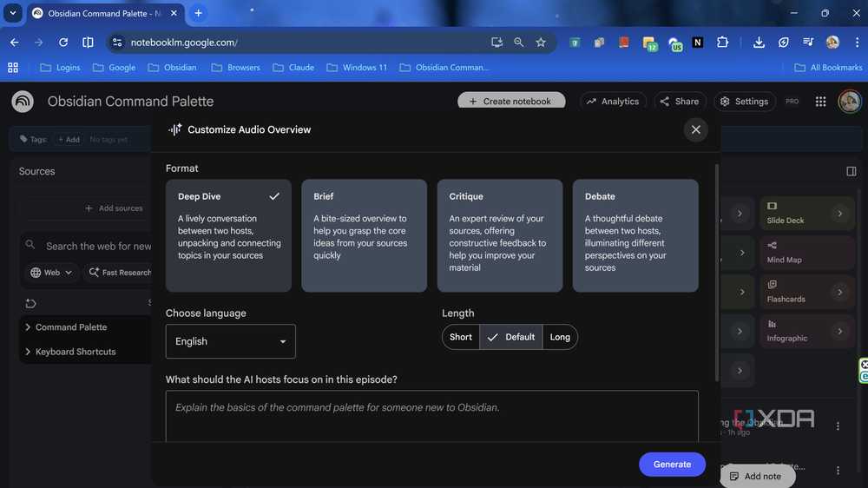The height and width of the screenshot is (488, 868).
Task: Open the media controls icon
Action: [x=807, y=42]
